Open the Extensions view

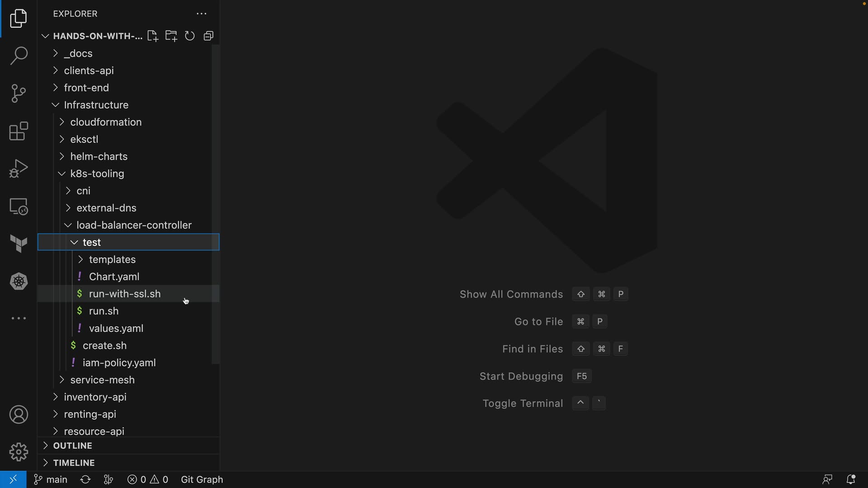[19, 131]
